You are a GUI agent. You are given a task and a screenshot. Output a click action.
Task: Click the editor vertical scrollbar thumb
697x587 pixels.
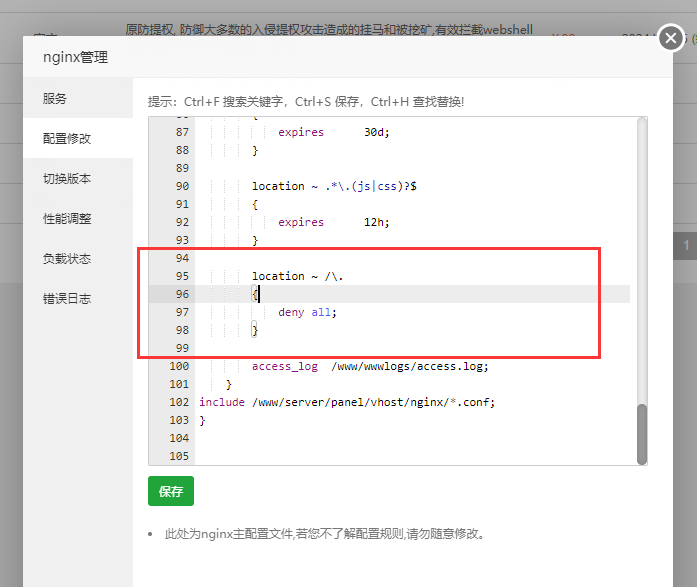pyautogui.click(x=641, y=434)
